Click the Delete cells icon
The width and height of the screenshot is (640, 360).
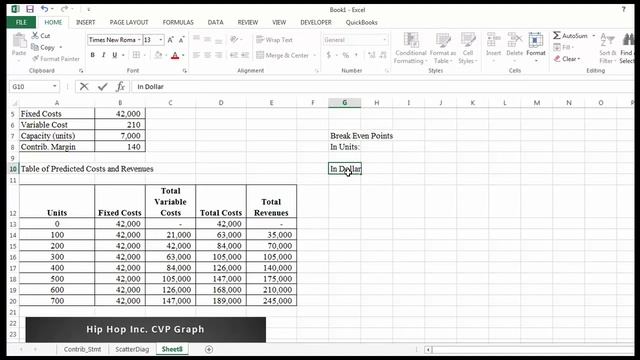(514, 40)
